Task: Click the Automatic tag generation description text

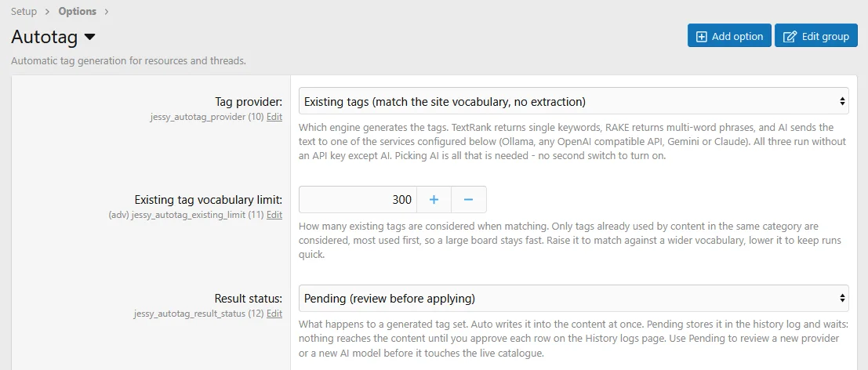Action: pos(129,61)
